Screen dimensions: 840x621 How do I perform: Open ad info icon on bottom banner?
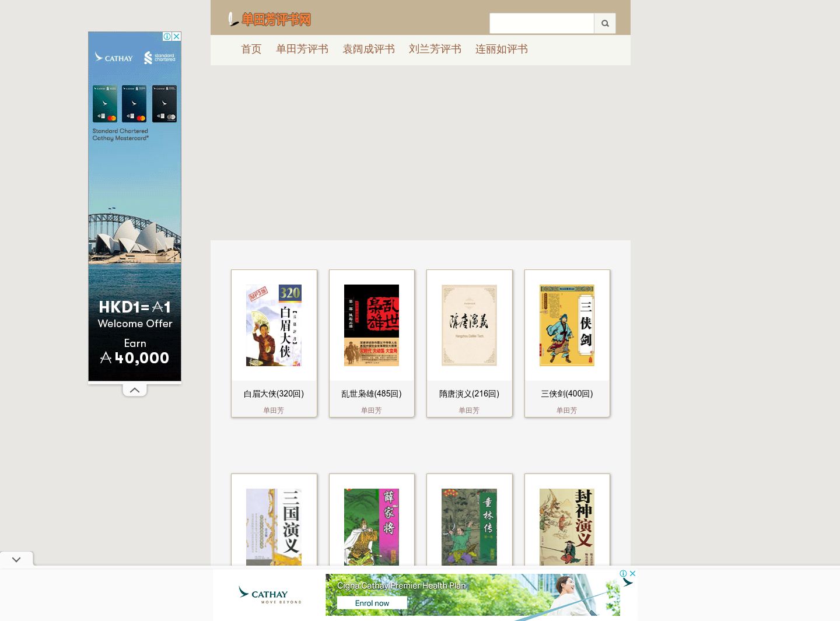623,573
